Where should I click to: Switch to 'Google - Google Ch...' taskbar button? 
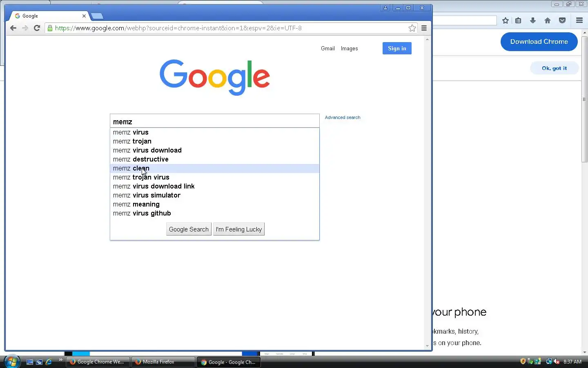tap(229, 362)
